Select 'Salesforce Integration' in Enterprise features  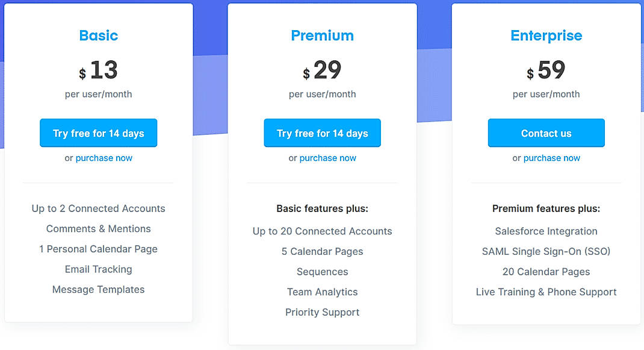click(546, 231)
